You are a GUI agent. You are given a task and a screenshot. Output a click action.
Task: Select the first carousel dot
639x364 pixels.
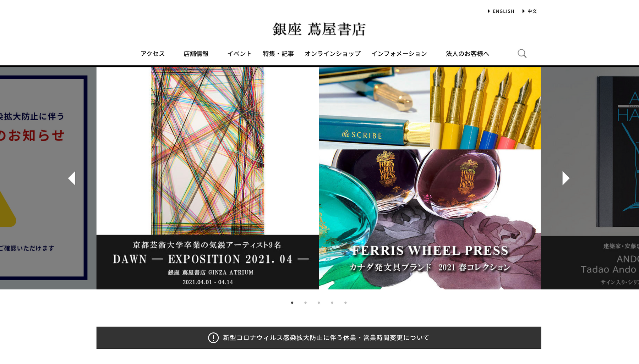coord(292,303)
